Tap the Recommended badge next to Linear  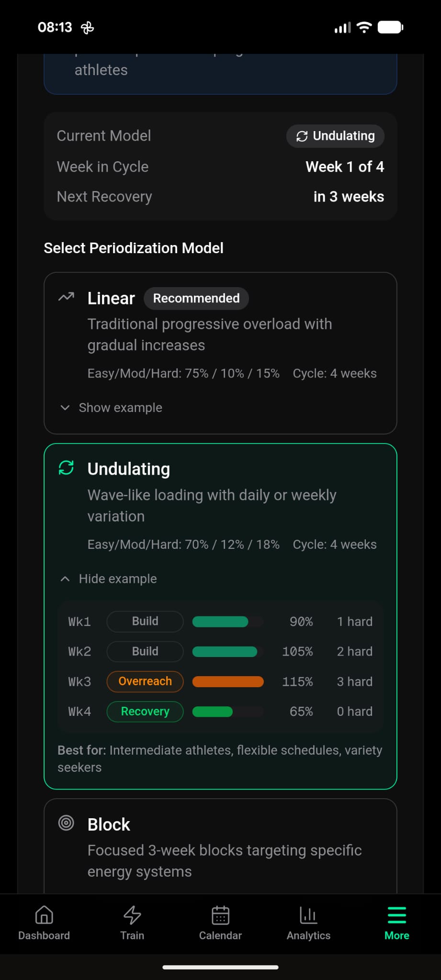(x=196, y=299)
